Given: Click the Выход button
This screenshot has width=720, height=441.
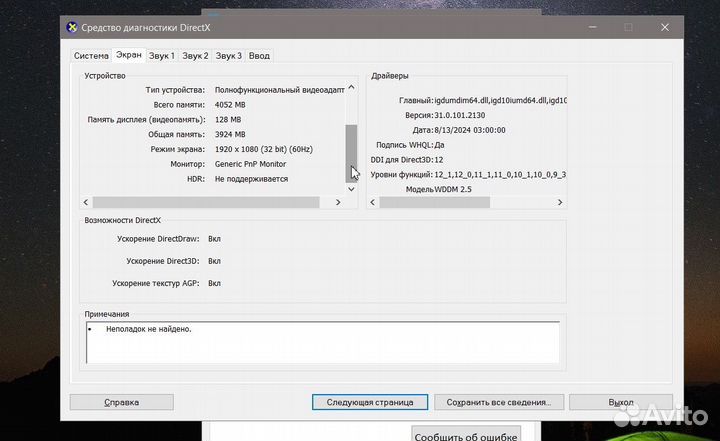Looking at the screenshot, I should (621, 402).
